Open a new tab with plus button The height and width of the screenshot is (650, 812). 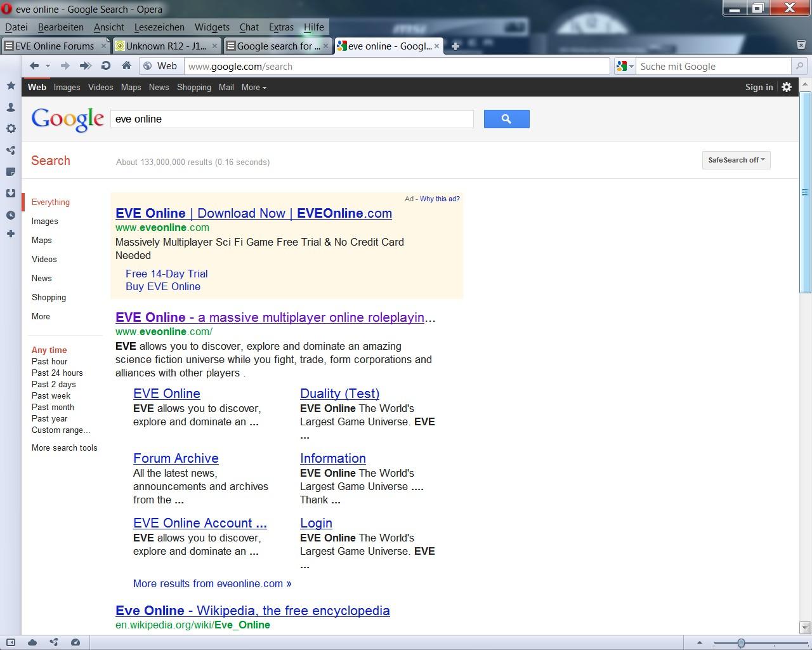coord(455,46)
